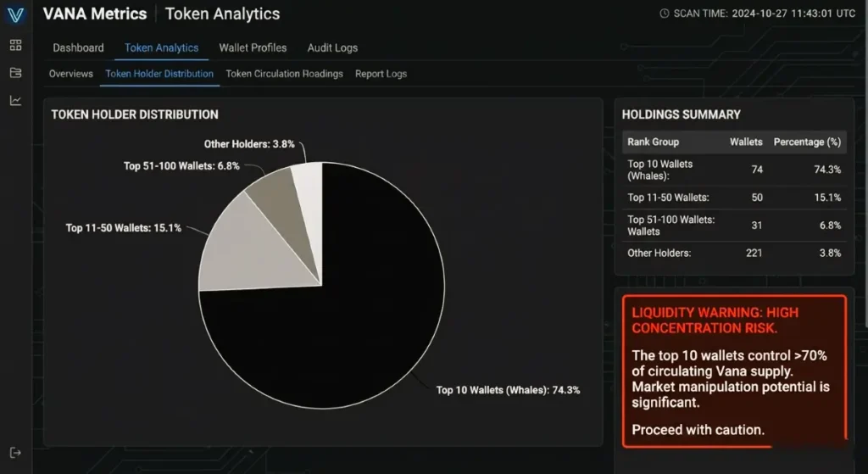Click the scan time clock icon
Image resolution: width=868 pixels, height=474 pixels.
click(x=665, y=14)
